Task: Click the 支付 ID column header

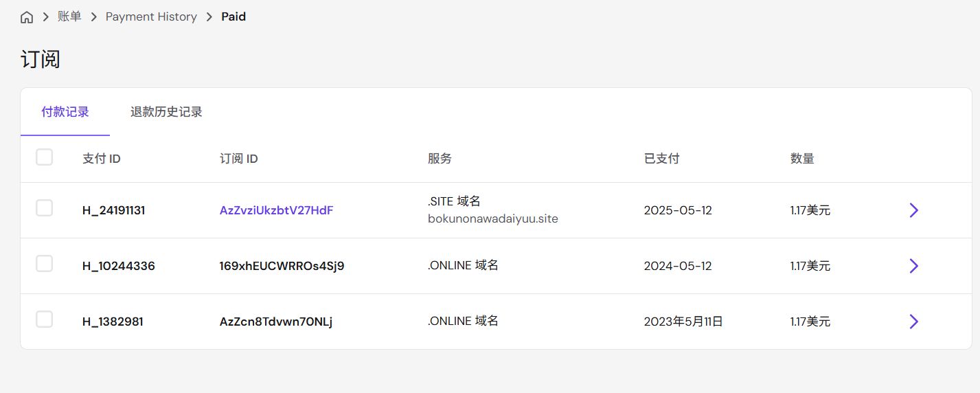Action: pyautogui.click(x=102, y=159)
